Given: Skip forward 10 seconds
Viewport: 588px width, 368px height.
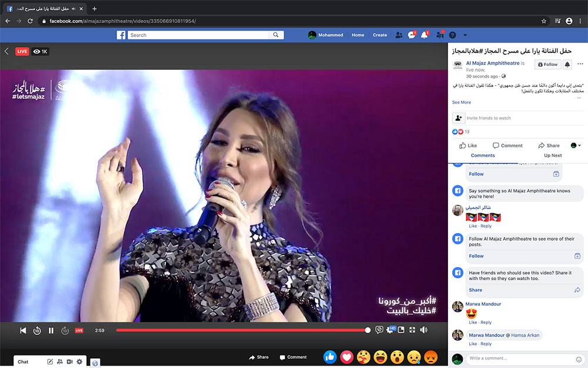Looking at the screenshot, I should point(65,330).
